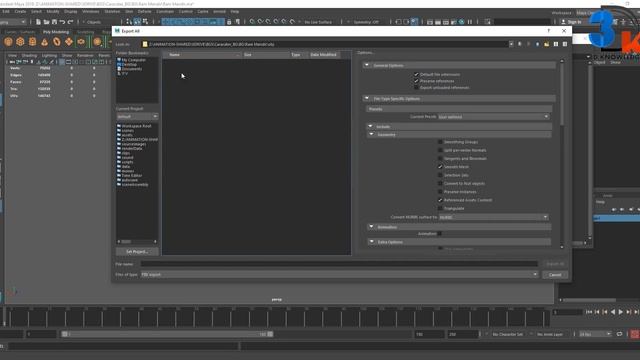This screenshot has width=640, height=360.
Task: Click the new scene toolbar icon
Action: point(38,22)
